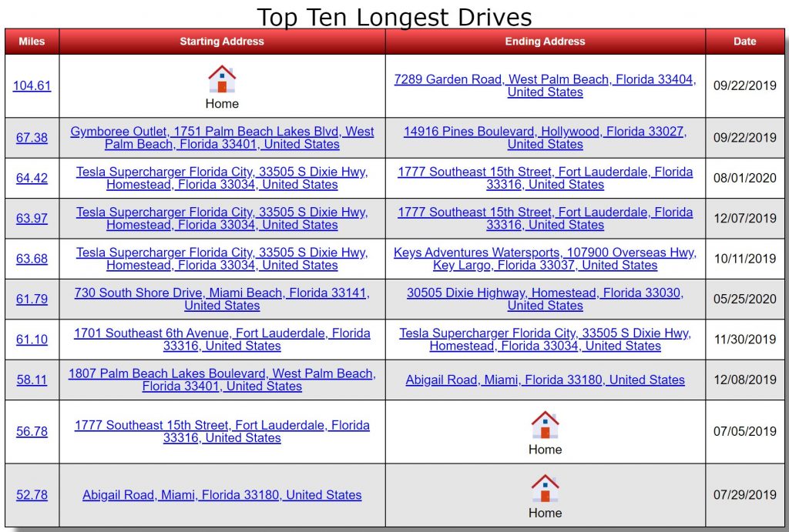Open the Tesla Supercharger start address dated 08/01/2020
This screenshot has width=789, height=532.
click(222, 178)
